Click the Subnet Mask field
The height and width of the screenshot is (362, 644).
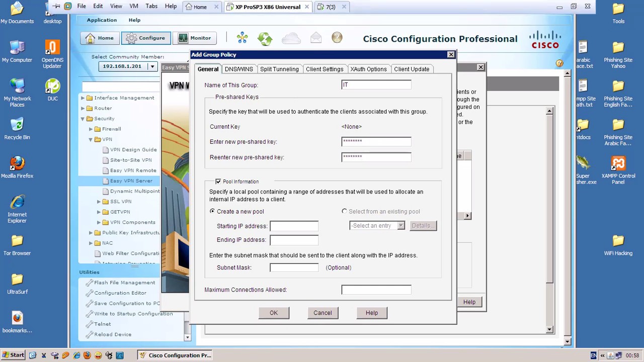(x=294, y=267)
